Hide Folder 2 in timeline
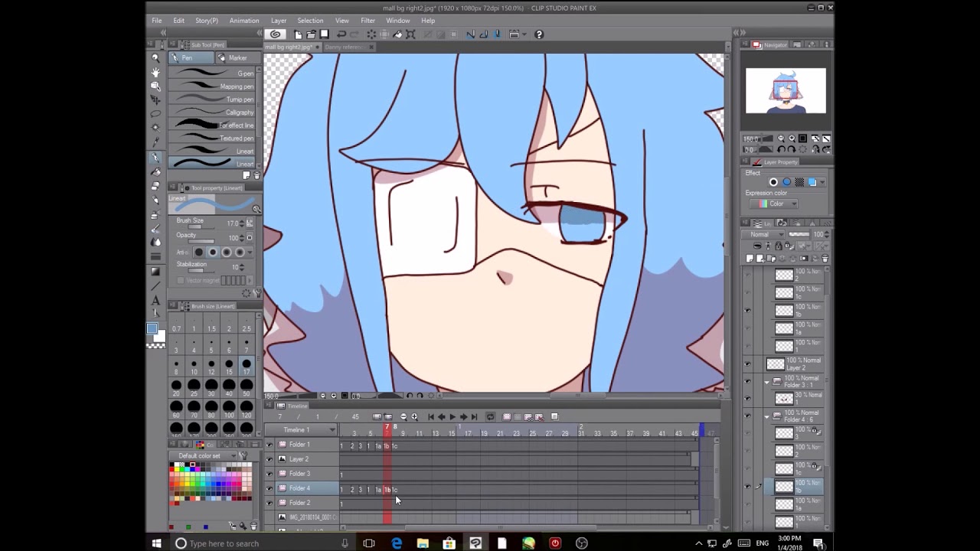Image resolution: width=980 pixels, height=551 pixels. coord(269,503)
